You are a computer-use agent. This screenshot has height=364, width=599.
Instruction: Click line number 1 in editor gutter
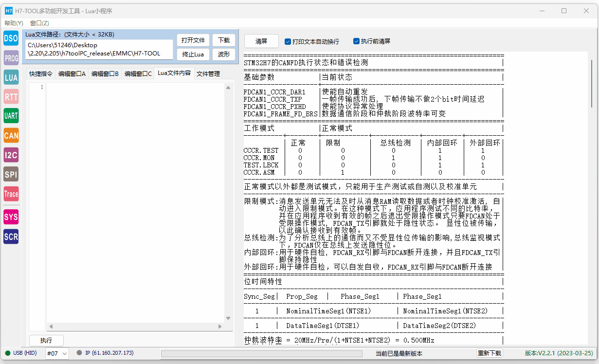[42, 87]
